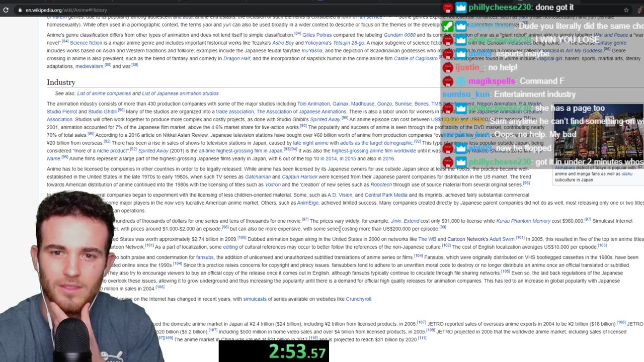
Task: Open highest-grossing anime film worldwide link
Action: pos(374,151)
